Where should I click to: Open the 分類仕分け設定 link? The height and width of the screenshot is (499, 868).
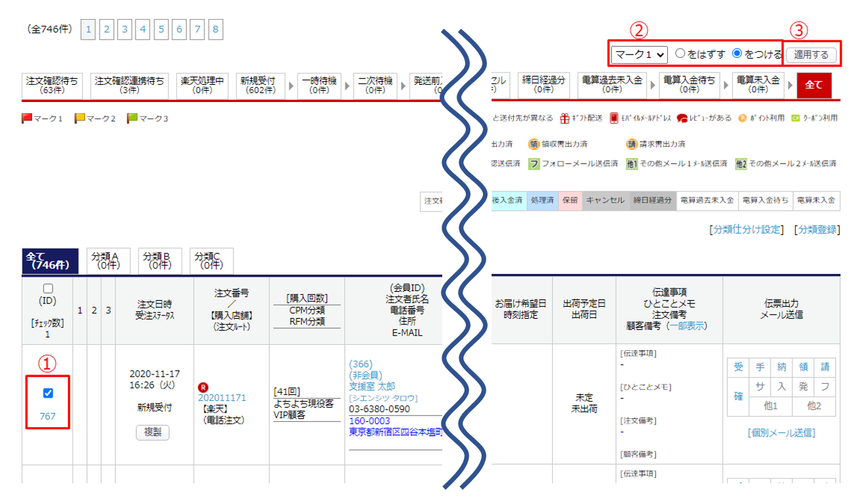[746, 230]
